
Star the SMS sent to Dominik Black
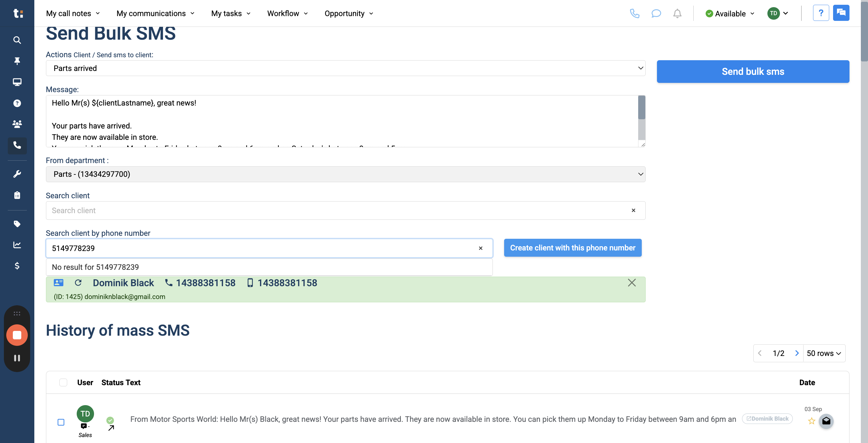pyautogui.click(x=811, y=421)
